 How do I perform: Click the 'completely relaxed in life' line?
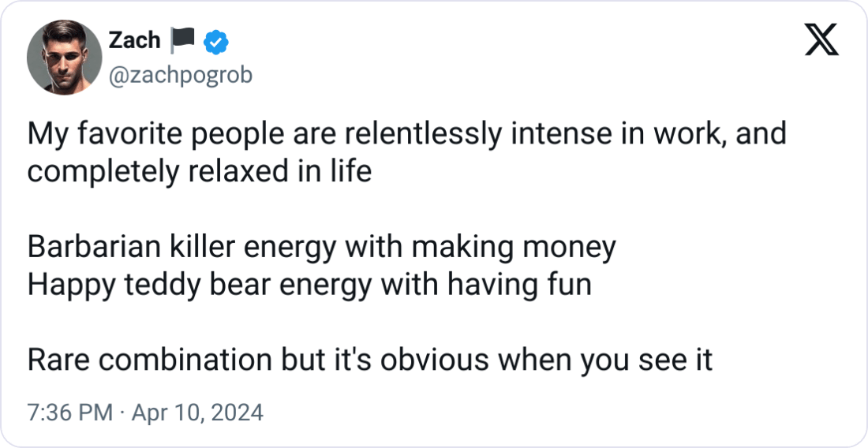tap(200, 171)
